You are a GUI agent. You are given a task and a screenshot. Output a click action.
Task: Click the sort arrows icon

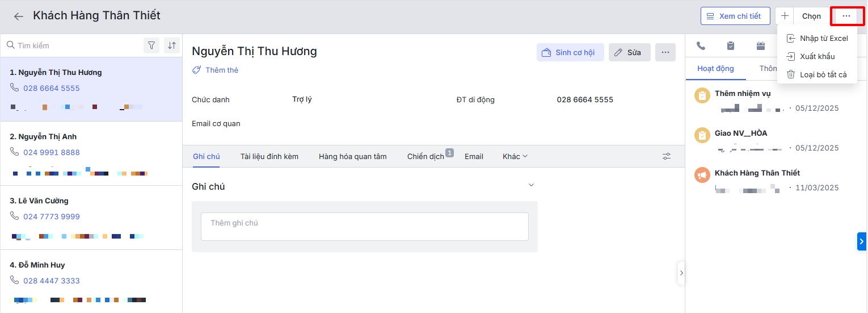coord(172,45)
